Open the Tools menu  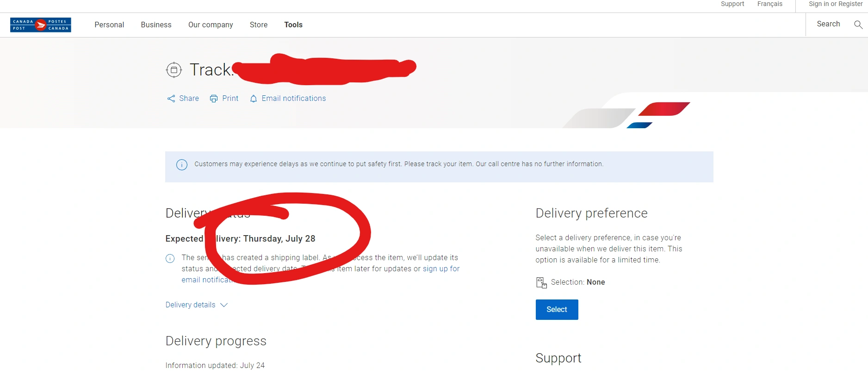pos(293,25)
